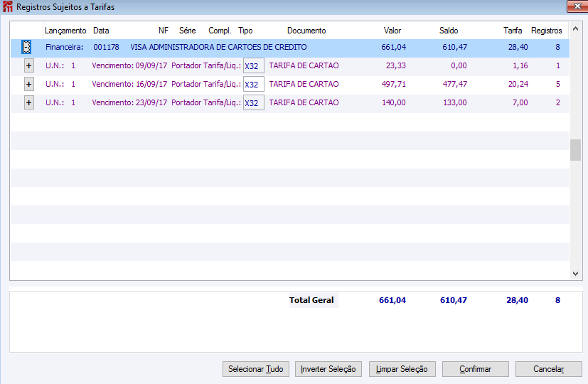Click the Tarifa column header
Viewport: 588px width, 384px height.
(513, 31)
